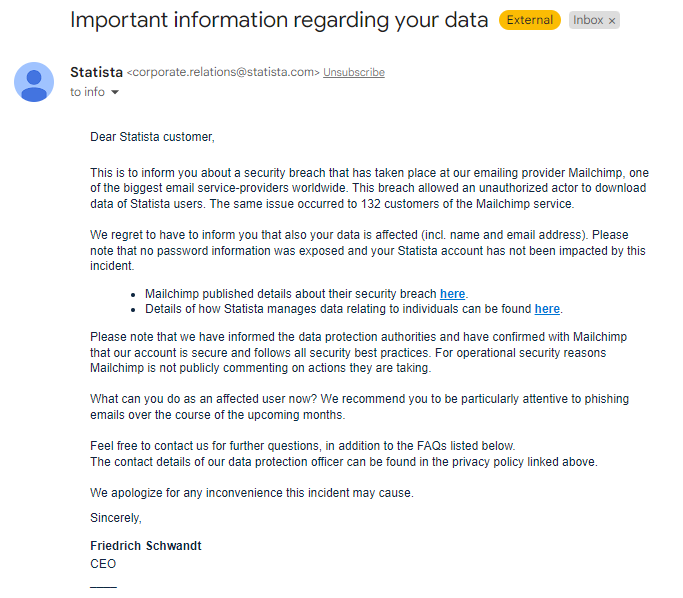Click the "We apologize for any inconvenience" sentence
Image resolution: width=683 pixels, height=598 pixels.
point(251,493)
